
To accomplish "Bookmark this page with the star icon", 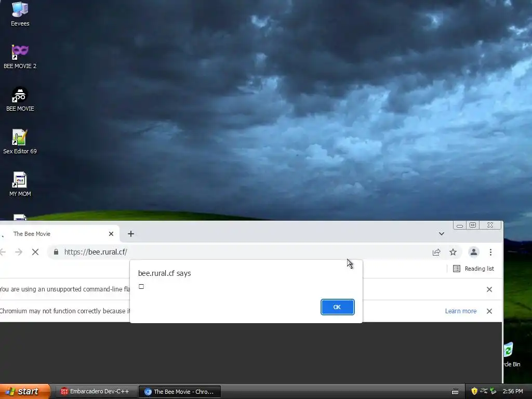I will click(453, 252).
